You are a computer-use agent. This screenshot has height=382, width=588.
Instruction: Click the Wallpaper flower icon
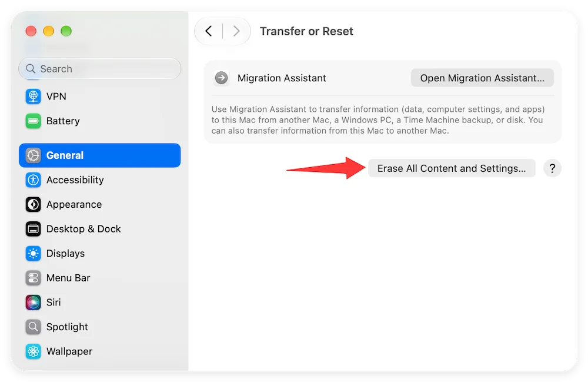(33, 351)
